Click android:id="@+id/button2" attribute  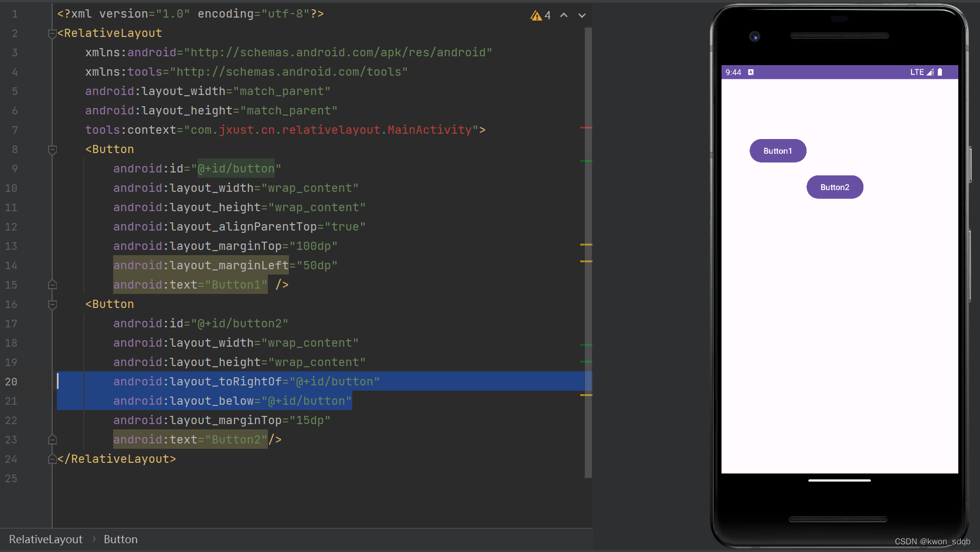[x=200, y=324]
